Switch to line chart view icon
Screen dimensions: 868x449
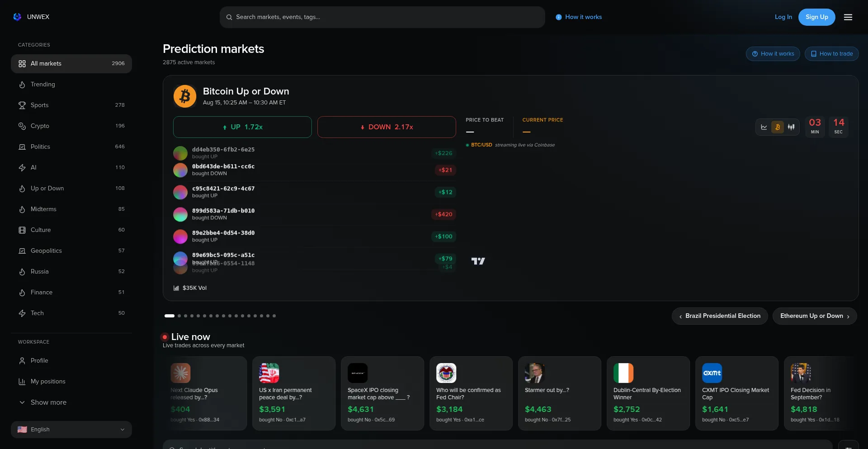point(764,127)
